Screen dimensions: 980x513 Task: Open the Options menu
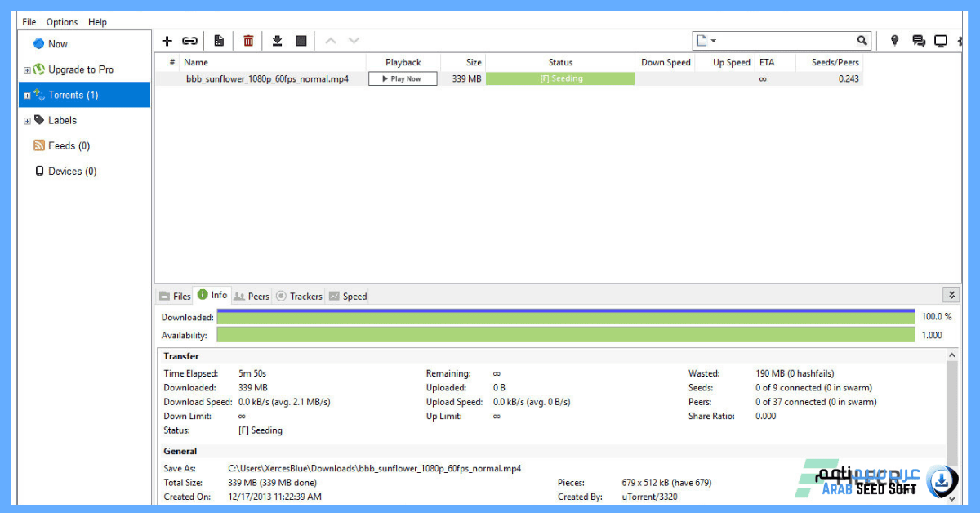[61, 22]
